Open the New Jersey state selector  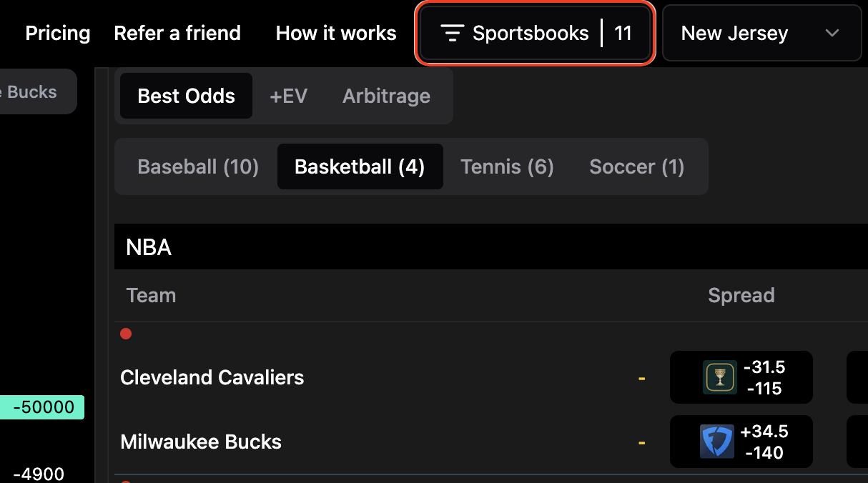(761, 34)
